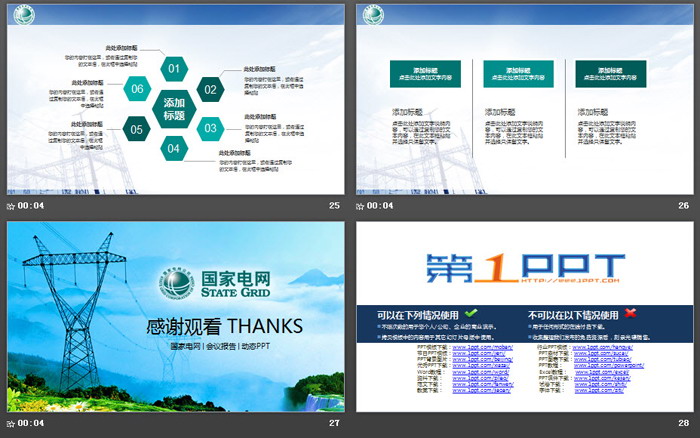Click the 00:04 timing under slide 25

point(31,206)
